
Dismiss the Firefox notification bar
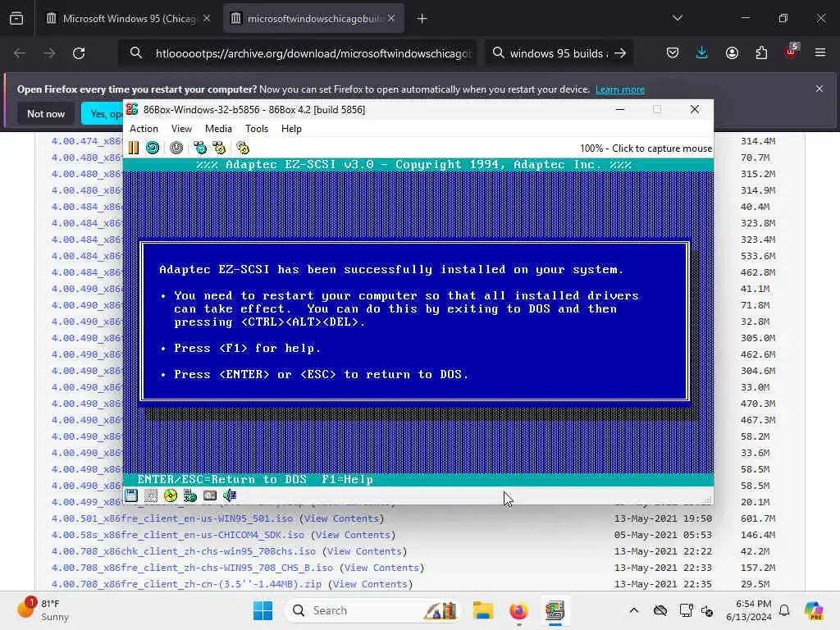coord(819,89)
